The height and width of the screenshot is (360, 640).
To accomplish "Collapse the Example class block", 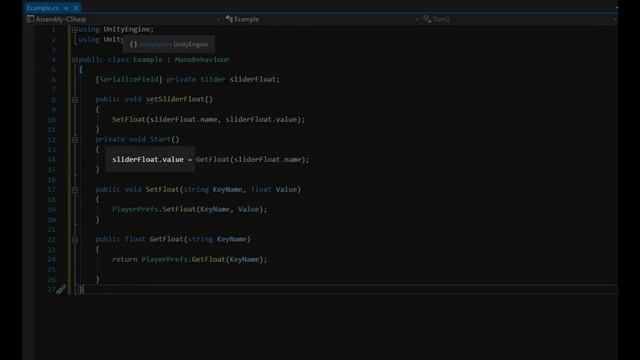I will coord(75,60).
